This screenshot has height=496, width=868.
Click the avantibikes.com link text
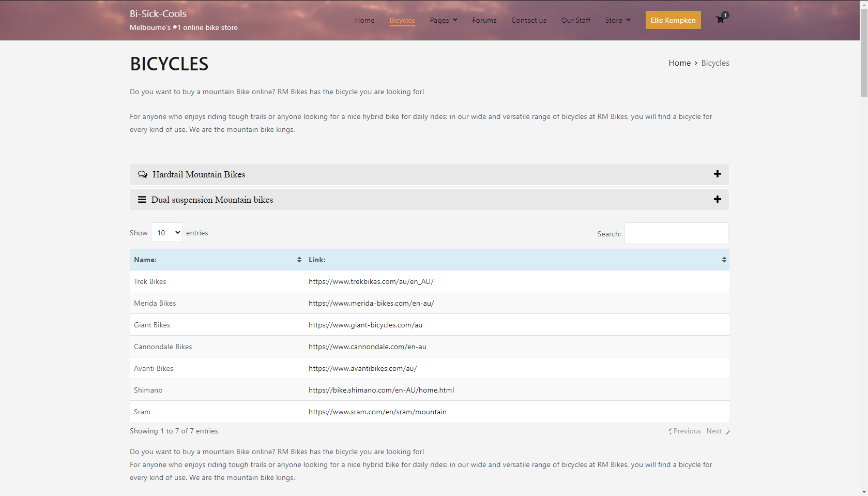pos(363,368)
